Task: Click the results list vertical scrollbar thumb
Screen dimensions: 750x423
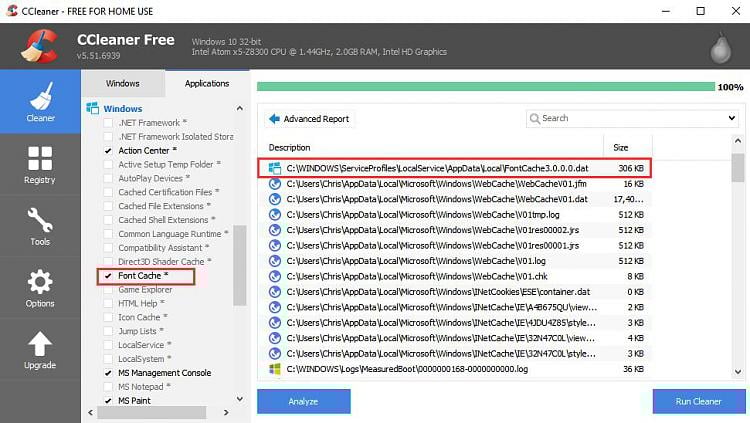Action: [x=738, y=167]
